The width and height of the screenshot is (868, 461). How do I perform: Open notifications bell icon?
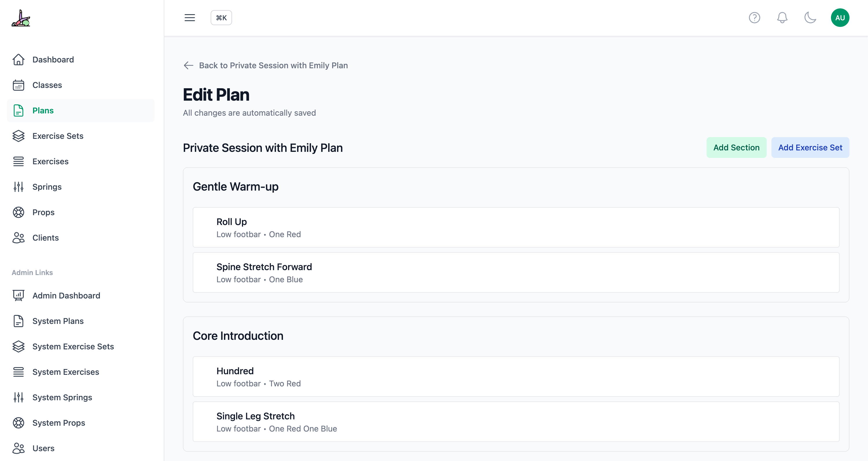click(x=782, y=18)
